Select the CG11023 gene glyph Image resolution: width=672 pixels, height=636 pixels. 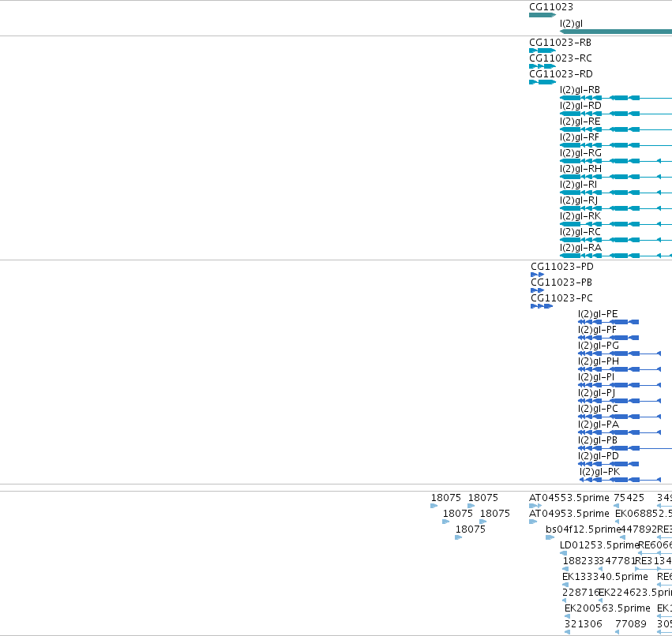[x=542, y=16]
